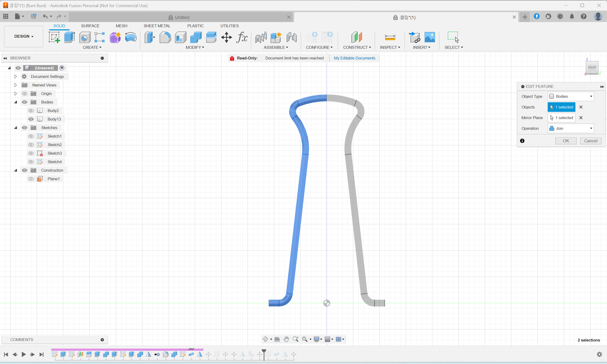Click the Measure tool under Inspect

click(x=390, y=37)
